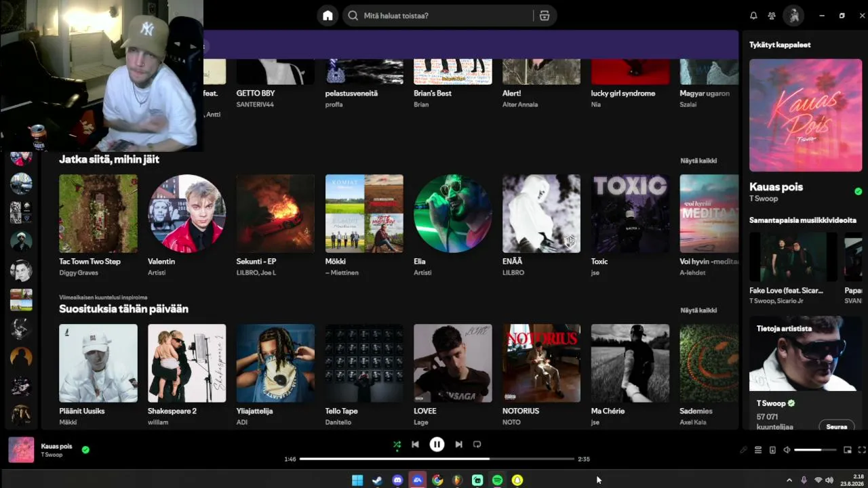Open the Shakespeare 2 cover
Screen dimensions: 868x488
(x=187, y=363)
